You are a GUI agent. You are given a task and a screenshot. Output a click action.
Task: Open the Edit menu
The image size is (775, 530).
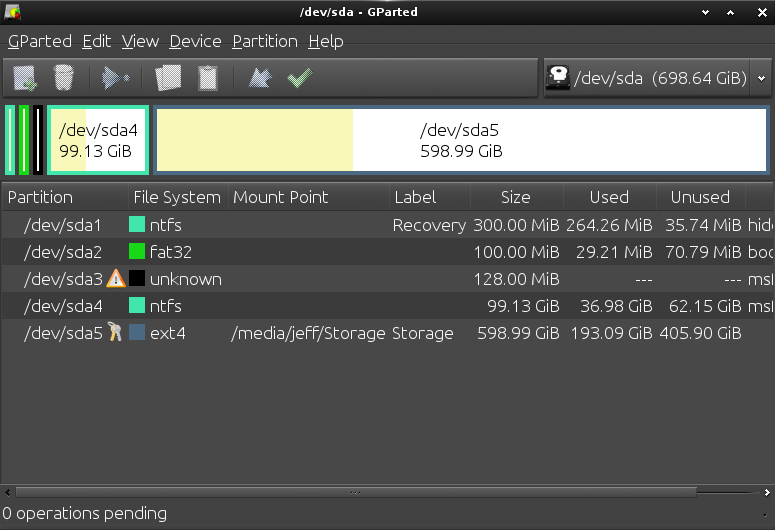point(96,42)
